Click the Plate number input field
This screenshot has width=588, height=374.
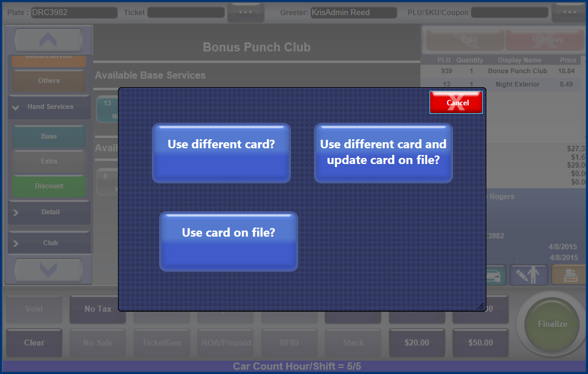tap(74, 13)
